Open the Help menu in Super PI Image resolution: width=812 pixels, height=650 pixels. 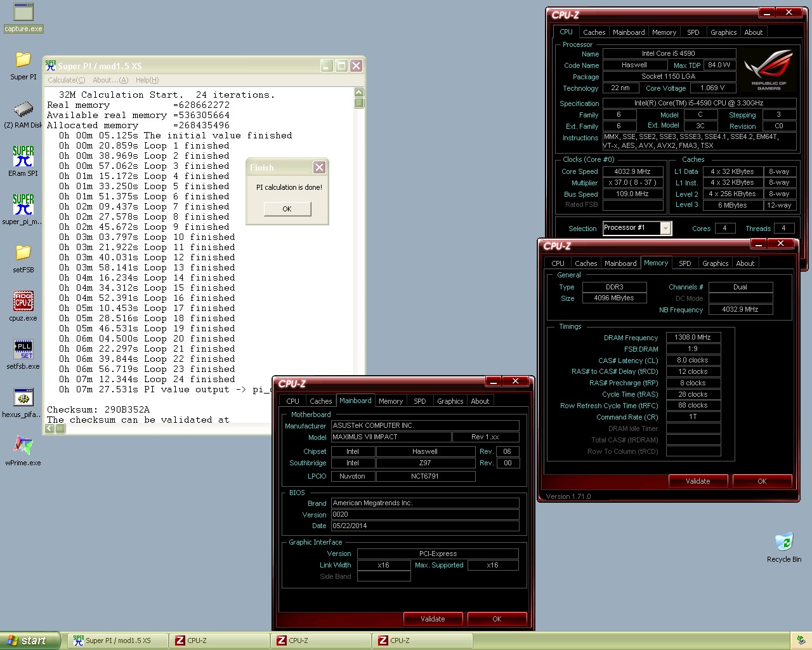coord(147,80)
